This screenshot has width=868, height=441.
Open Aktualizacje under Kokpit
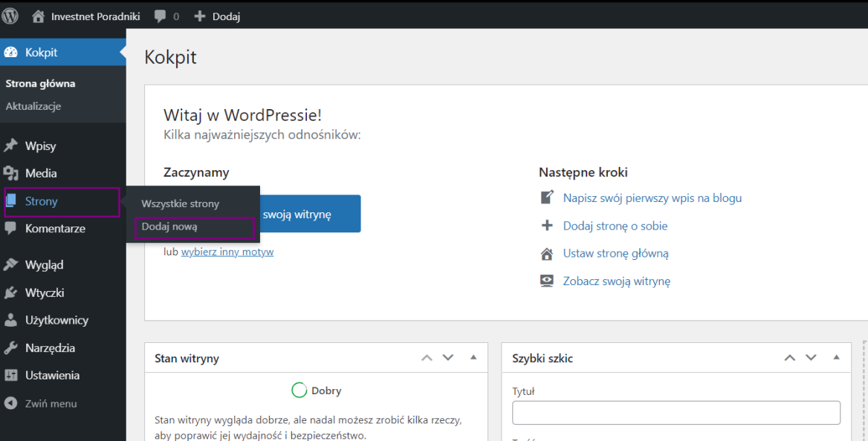(x=33, y=106)
